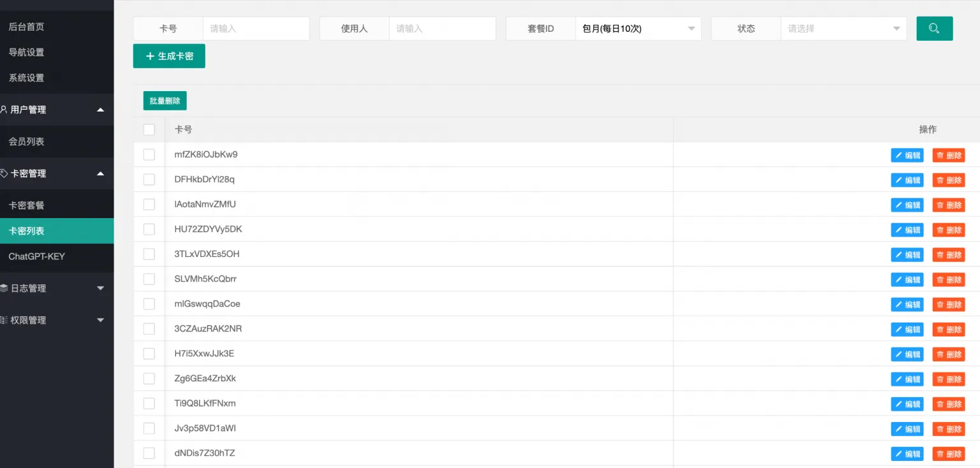Delete card DFHkbDrYl28q

[x=949, y=180]
